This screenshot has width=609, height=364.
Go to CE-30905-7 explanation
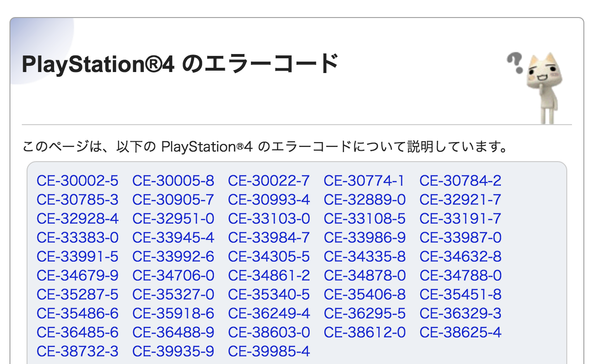(x=173, y=200)
